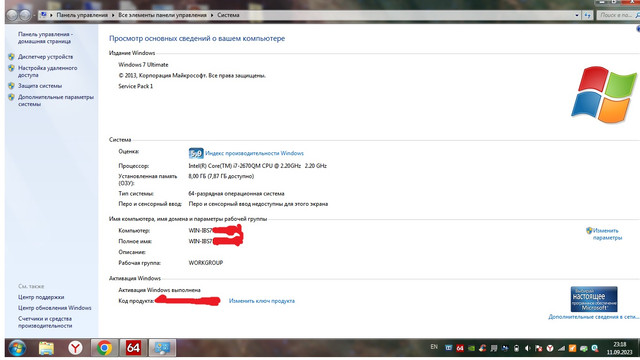Expand the arrow after Панель управления breadcrumb

pos(113,15)
